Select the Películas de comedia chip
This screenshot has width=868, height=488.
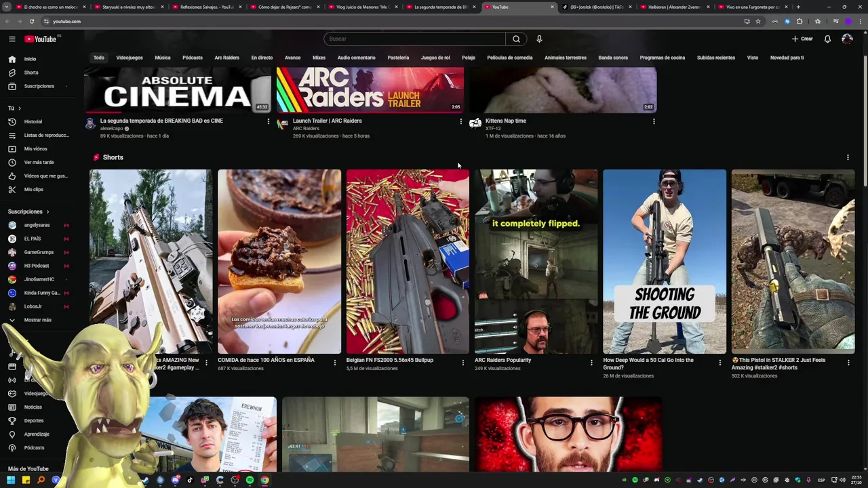510,58
